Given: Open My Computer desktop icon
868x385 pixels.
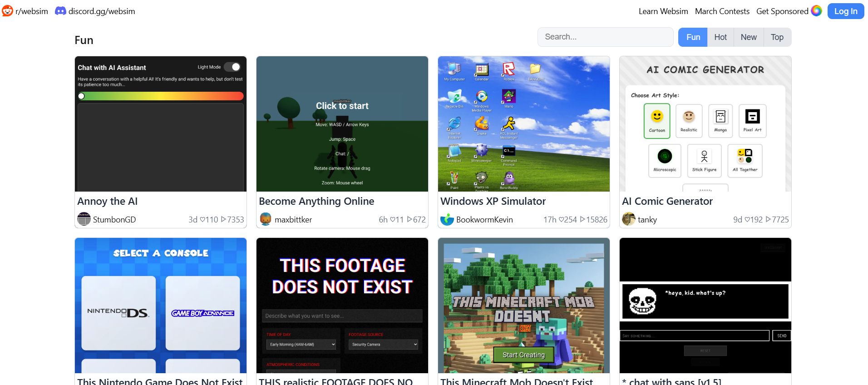Looking at the screenshot, I should (x=454, y=72).
